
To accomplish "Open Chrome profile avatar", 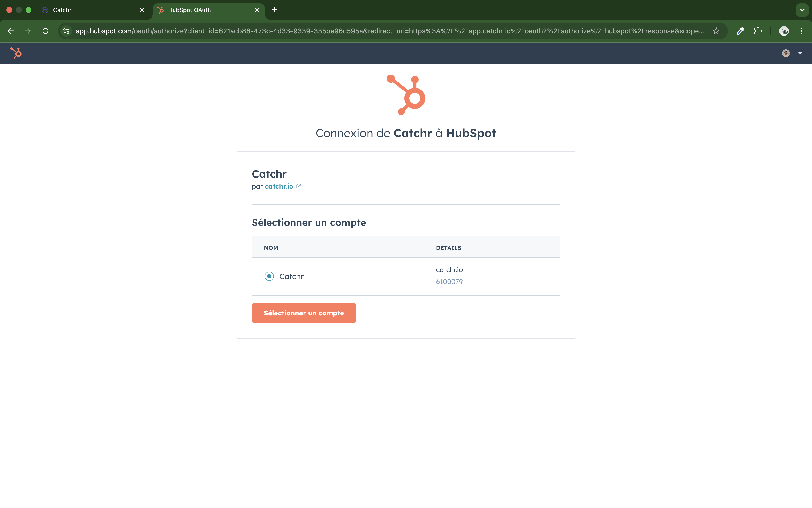I will pos(784,31).
